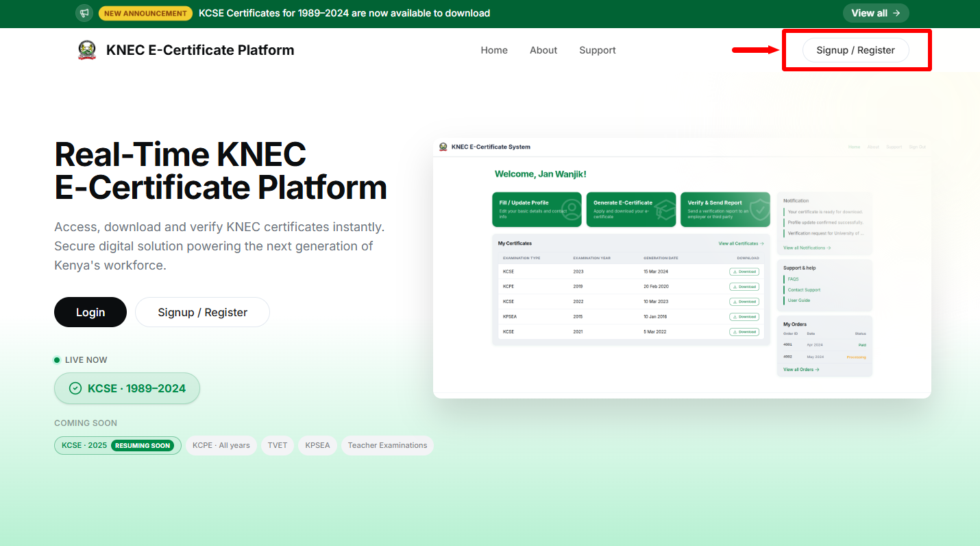The height and width of the screenshot is (546, 980).
Task: Click View all Notifications in the preview
Action: pos(807,248)
